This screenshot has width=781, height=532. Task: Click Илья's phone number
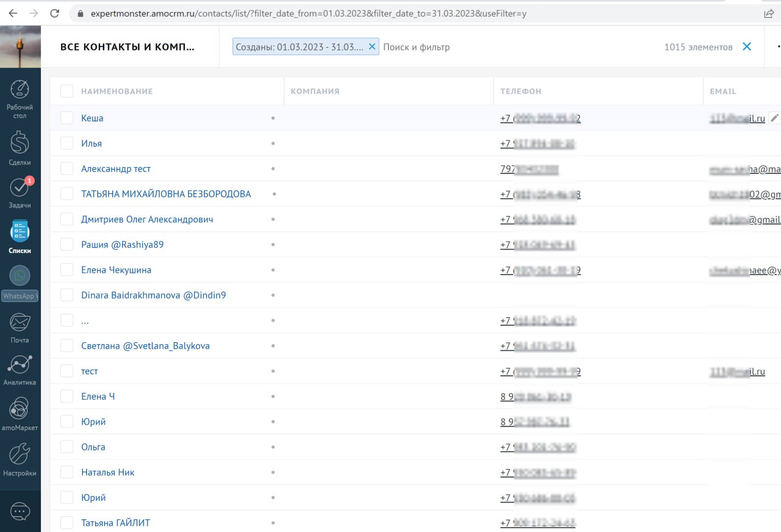(538, 144)
